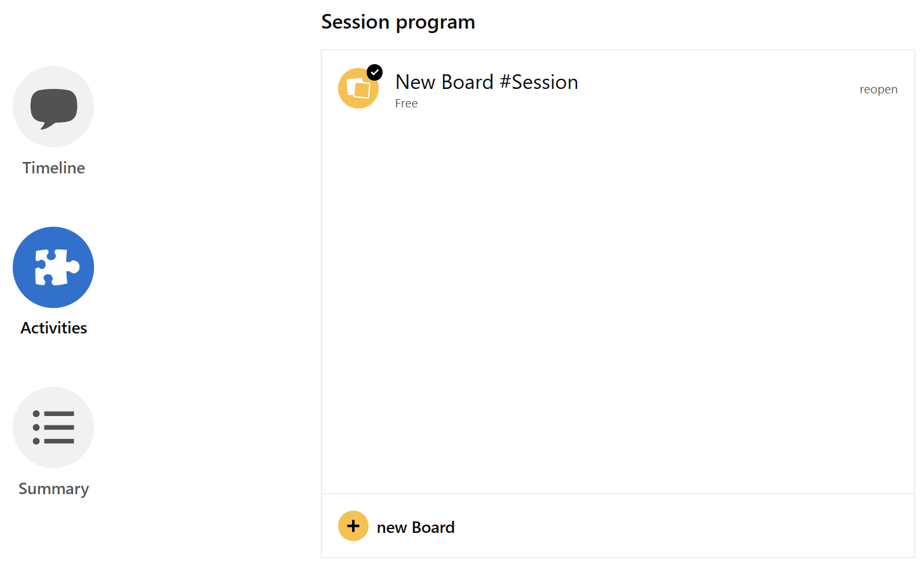Open the "New Board" activity title
The height and width of the screenshot is (564, 924).
444,82
